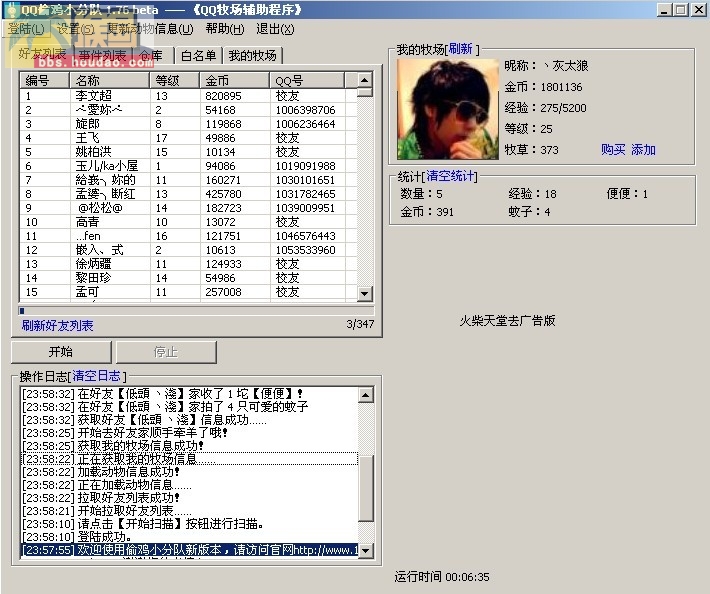Select friend row 李文超
The height and width of the screenshot is (594, 710).
click(188, 96)
